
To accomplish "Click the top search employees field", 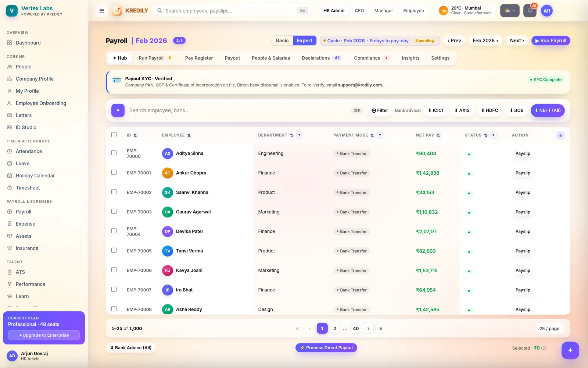I will (x=232, y=11).
